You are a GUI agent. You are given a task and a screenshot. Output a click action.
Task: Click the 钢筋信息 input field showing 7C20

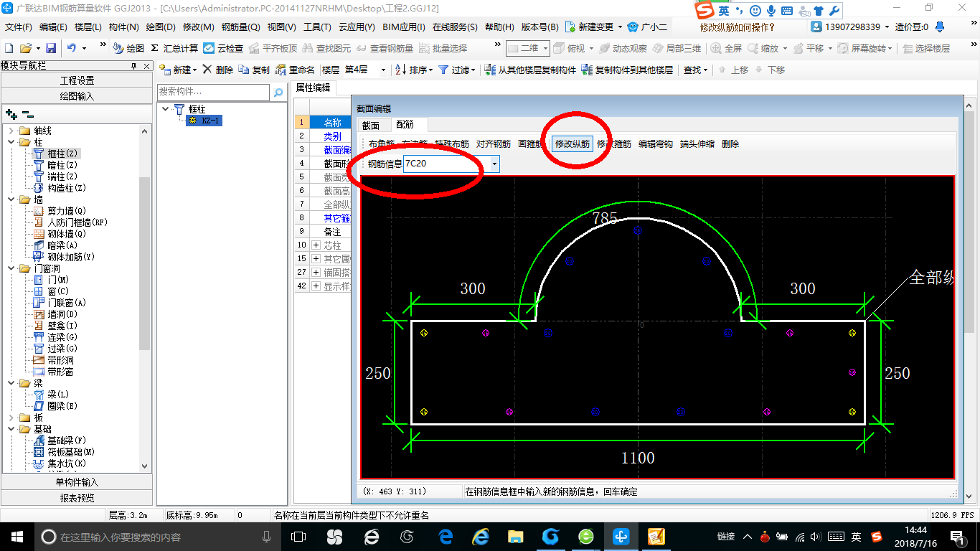tap(446, 164)
